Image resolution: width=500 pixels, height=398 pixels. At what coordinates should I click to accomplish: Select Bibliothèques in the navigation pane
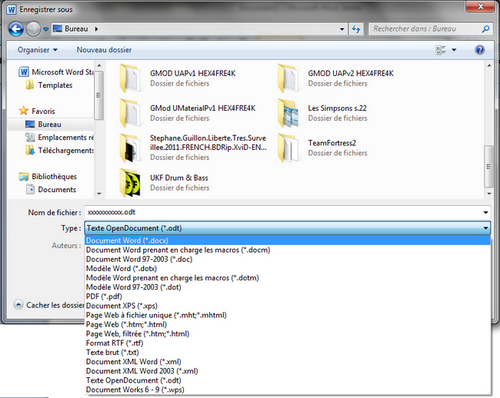pyautogui.click(x=48, y=177)
